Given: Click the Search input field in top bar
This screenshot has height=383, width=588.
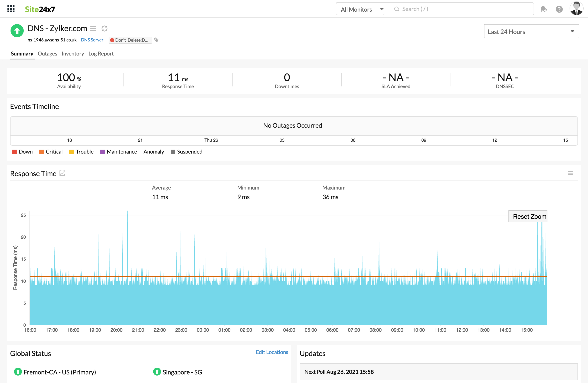Looking at the screenshot, I should (460, 9).
